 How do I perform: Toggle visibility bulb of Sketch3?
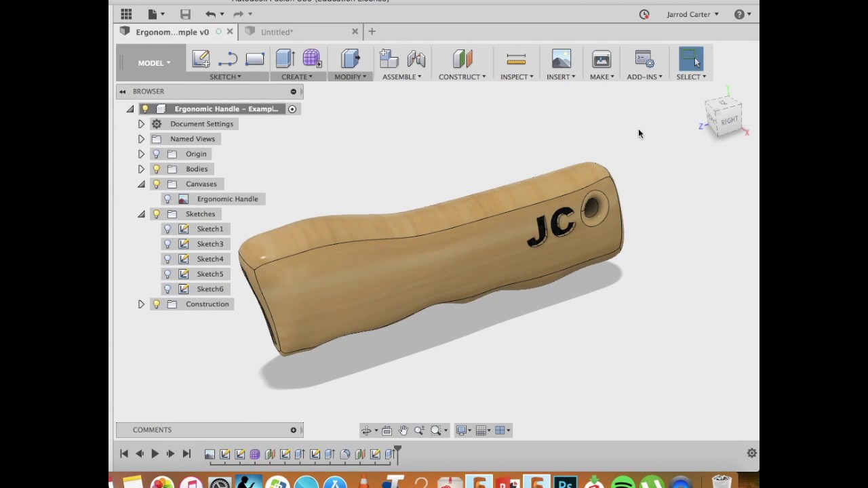(x=167, y=244)
